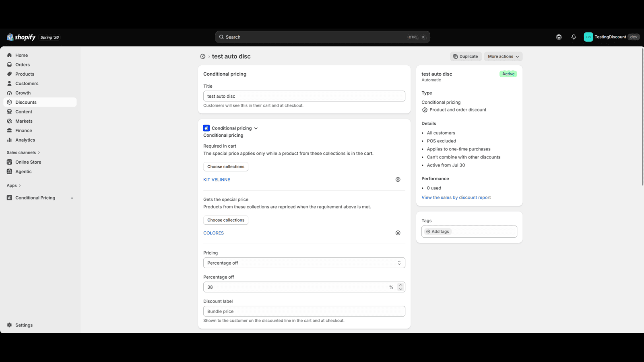Click the Customers person icon

(x=10, y=84)
